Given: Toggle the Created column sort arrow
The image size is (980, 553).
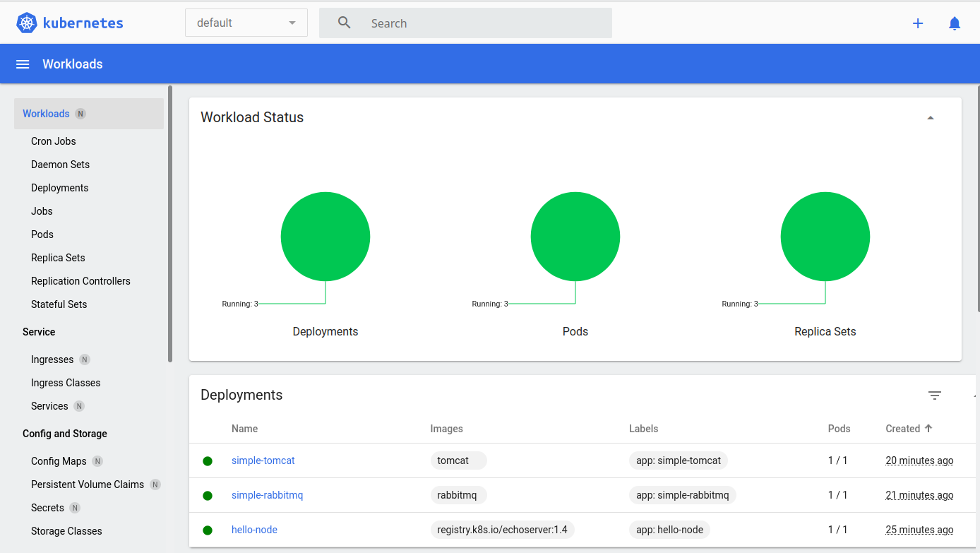Looking at the screenshot, I should [x=930, y=429].
